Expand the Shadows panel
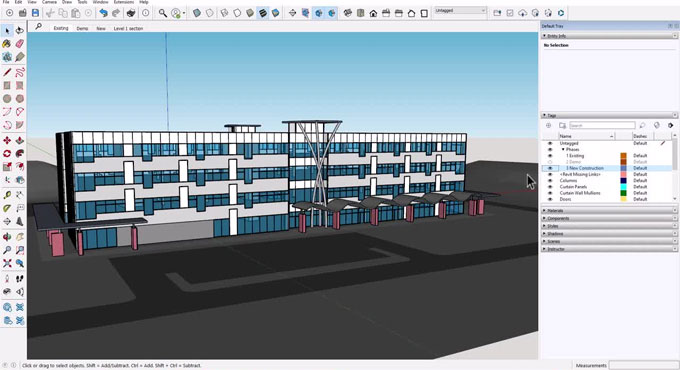The width and height of the screenshot is (680, 370). 609,234
